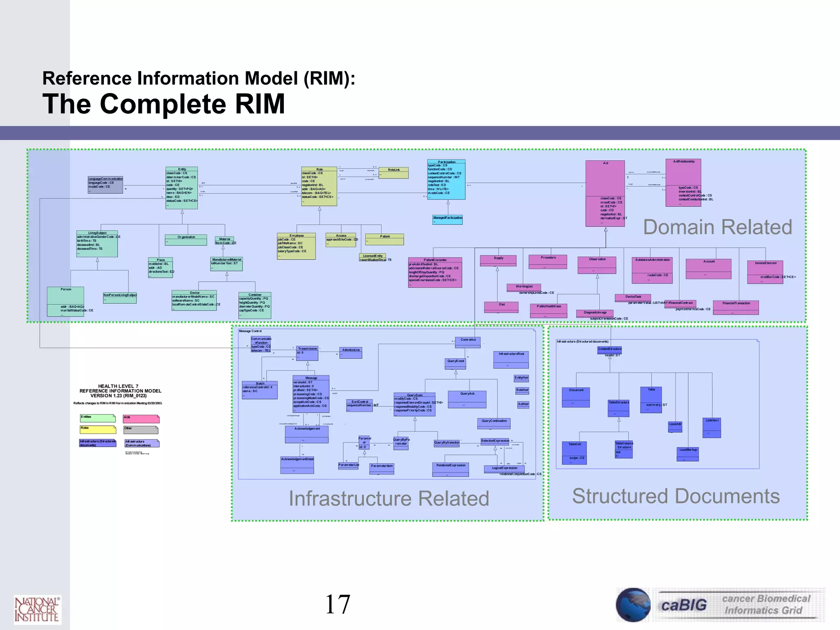Select the pink Acts legend swatch

[x=141, y=419]
